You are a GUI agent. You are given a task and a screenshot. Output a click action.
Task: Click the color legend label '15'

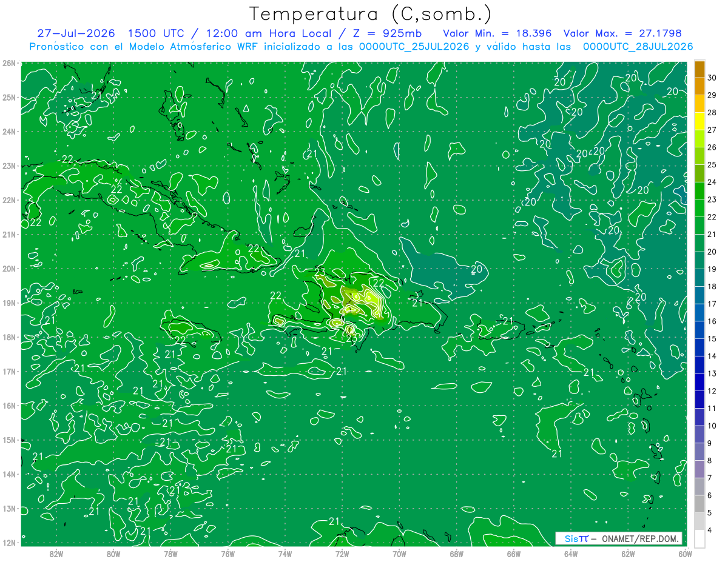pyautogui.click(x=712, y=339)
